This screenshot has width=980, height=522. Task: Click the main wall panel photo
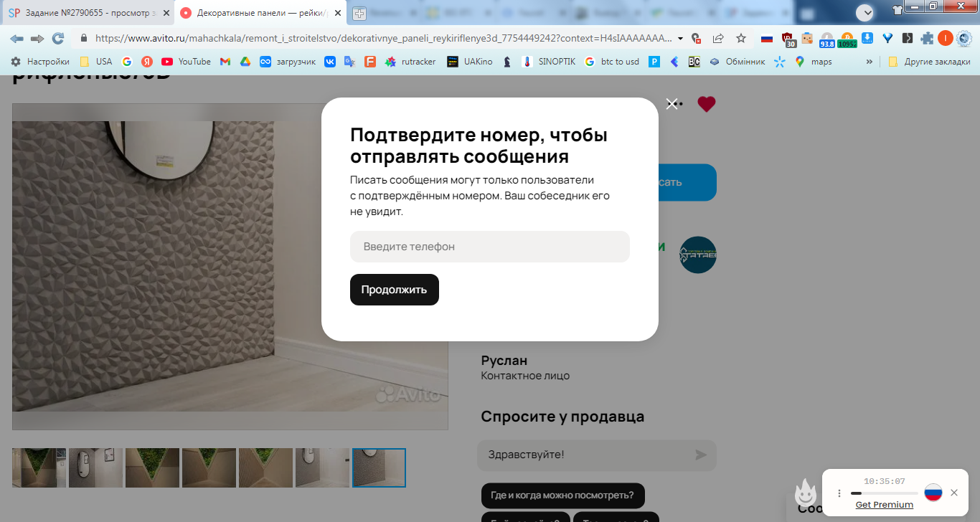(230, 267)
